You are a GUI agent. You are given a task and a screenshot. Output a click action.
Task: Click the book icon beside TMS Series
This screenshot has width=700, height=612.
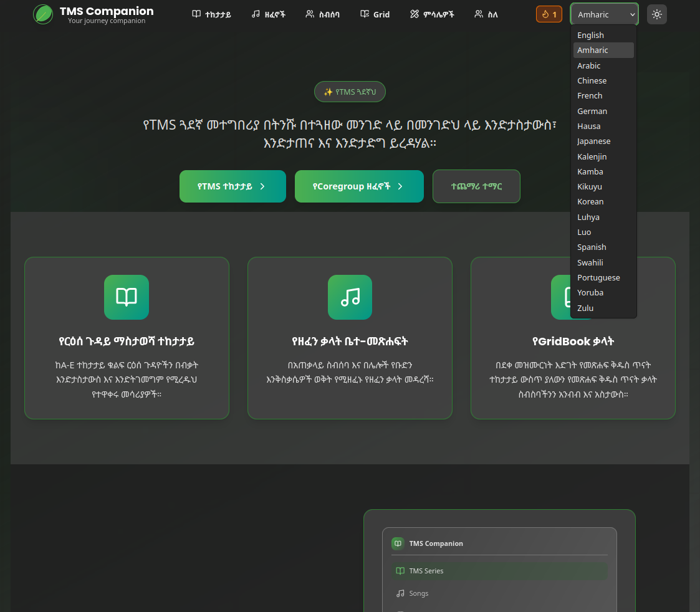point(400,571)
